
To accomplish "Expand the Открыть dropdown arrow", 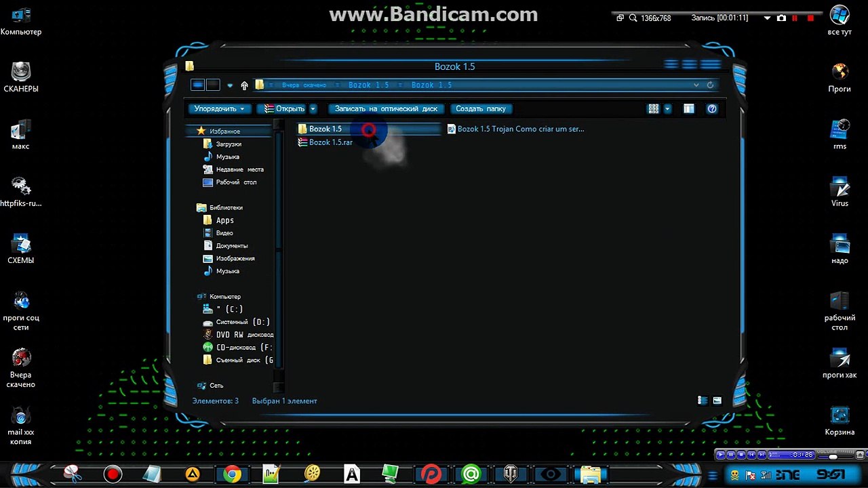I will (x=313, y=108).
